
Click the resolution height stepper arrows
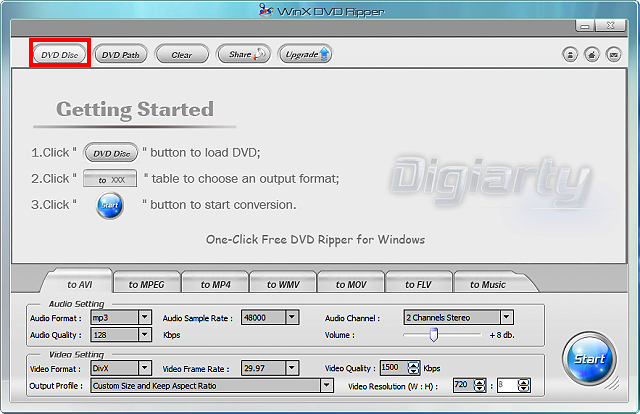524,385
